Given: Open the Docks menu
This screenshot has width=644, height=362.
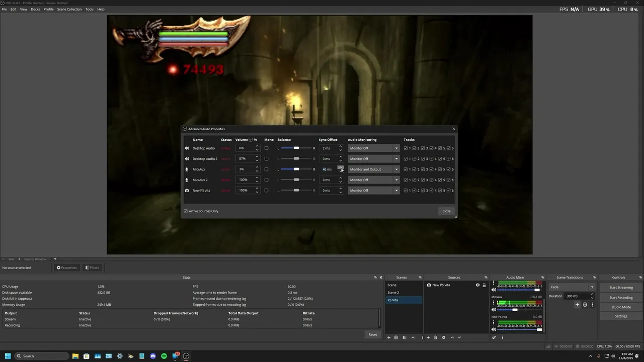Looking at the screenshot, I should [x=35, y=9].
